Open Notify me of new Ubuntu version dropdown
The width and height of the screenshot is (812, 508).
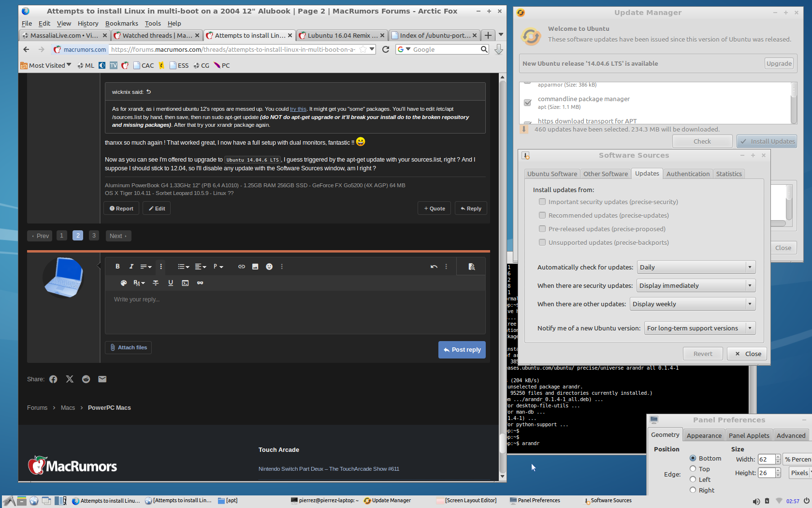(x=700, y=328)
